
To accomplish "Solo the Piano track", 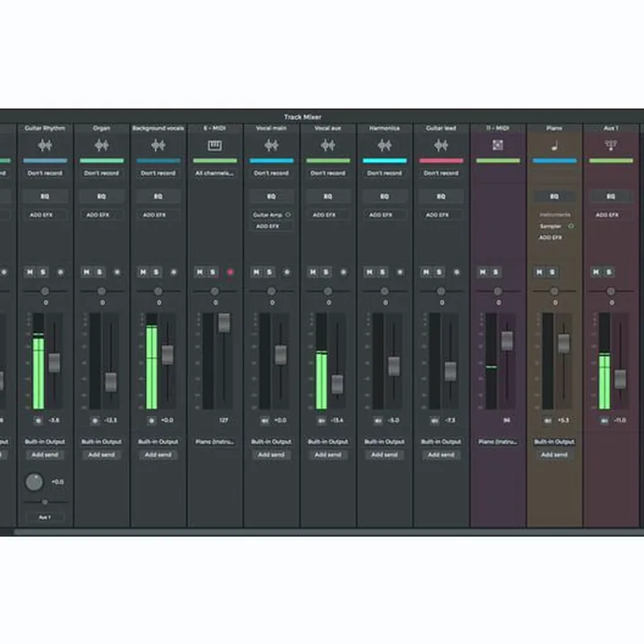I will click(x=553, y=272).
